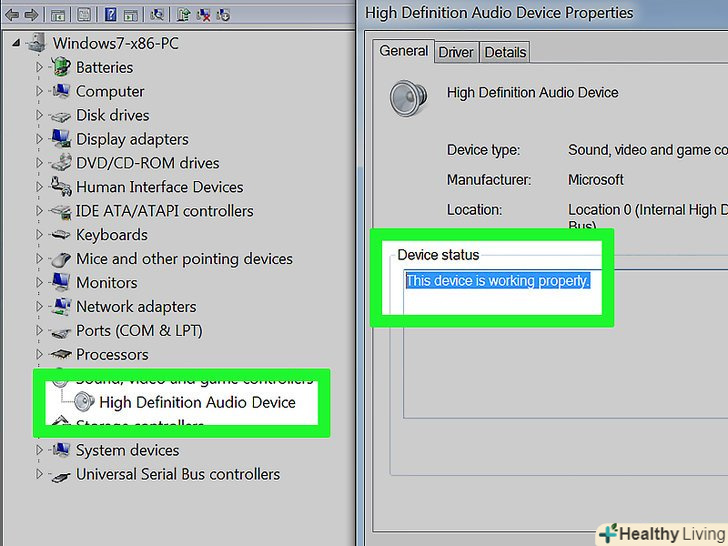Viewport: 728px width, 546px height.
Task: Click the 'Microsoft' manufacturer value
Action: coord(596,180)
